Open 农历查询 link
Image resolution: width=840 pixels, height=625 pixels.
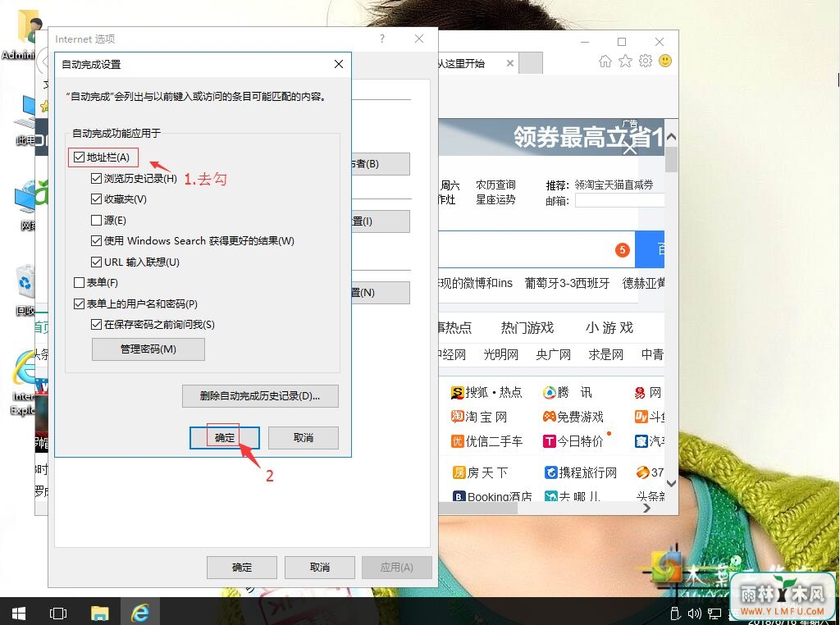pos(495,185)
